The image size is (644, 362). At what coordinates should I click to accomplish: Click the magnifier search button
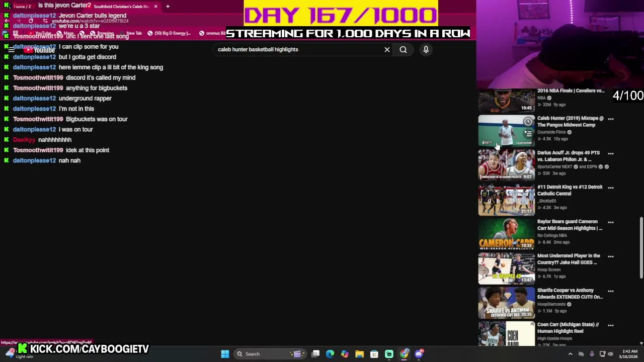pos(403,49)
